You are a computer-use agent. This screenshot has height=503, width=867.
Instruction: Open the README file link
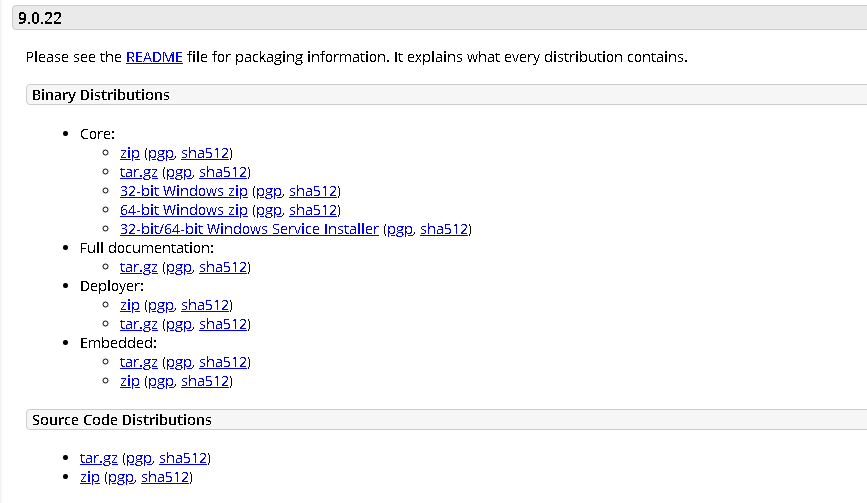[x=154, y=57]
